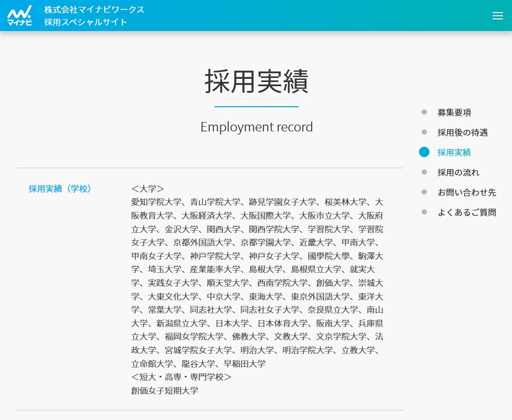Open the hamburger menu
512x420 pixels.
pos(498,16)
